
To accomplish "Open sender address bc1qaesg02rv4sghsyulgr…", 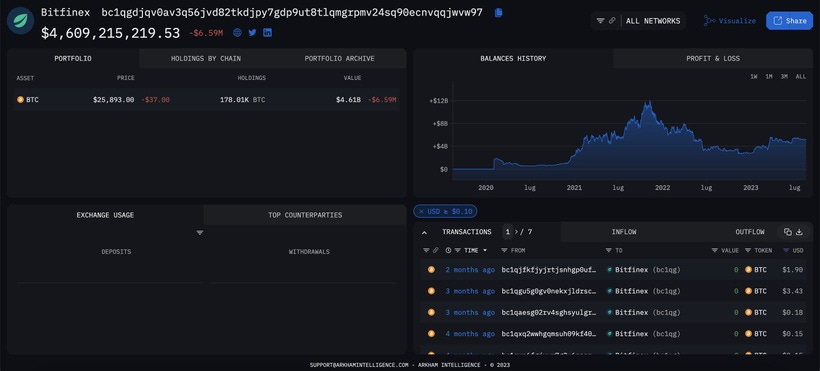I will [549, 312].
